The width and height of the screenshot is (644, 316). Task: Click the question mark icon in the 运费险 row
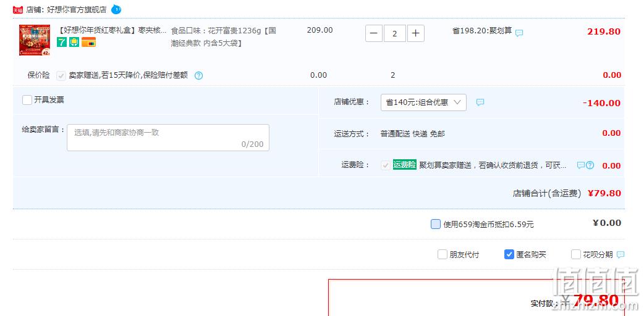pos(590,165)
